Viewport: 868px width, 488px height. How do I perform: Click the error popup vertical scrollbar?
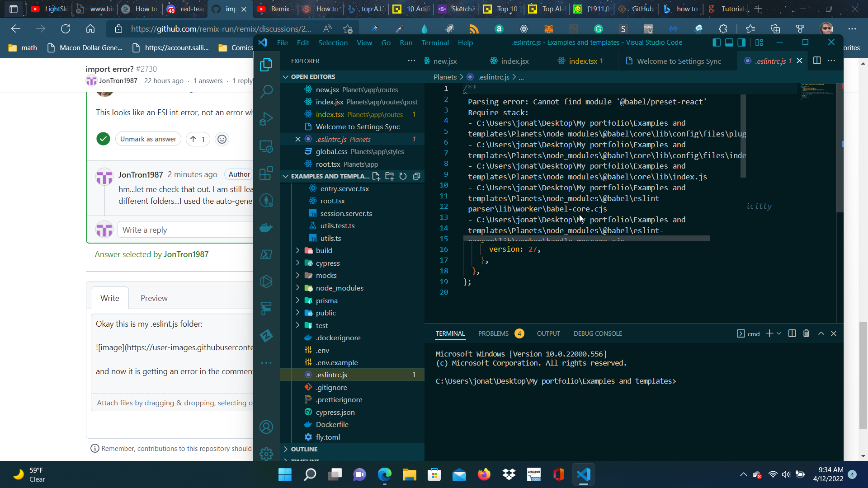point(743,136)
